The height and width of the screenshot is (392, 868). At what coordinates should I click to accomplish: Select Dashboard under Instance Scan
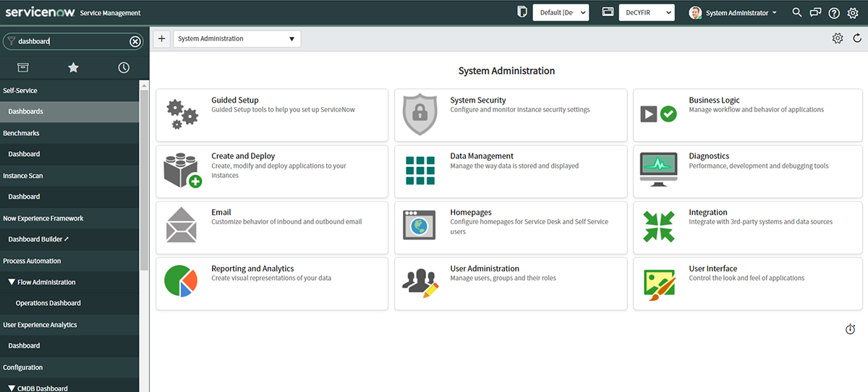[69, 197]
